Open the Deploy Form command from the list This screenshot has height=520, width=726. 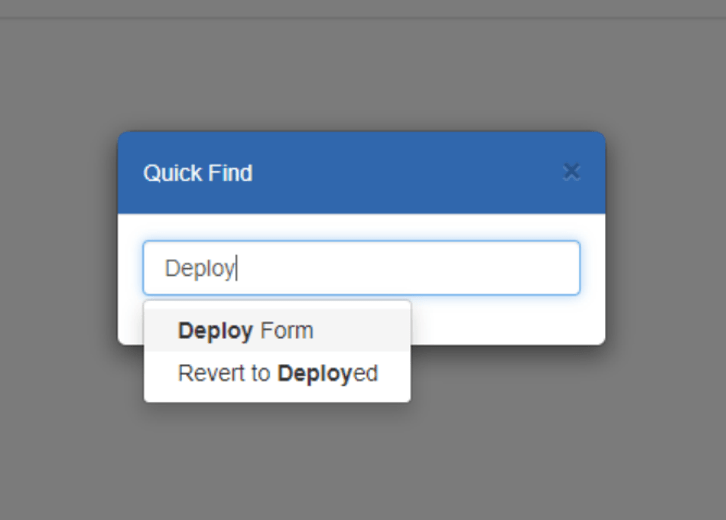point(277,331)
